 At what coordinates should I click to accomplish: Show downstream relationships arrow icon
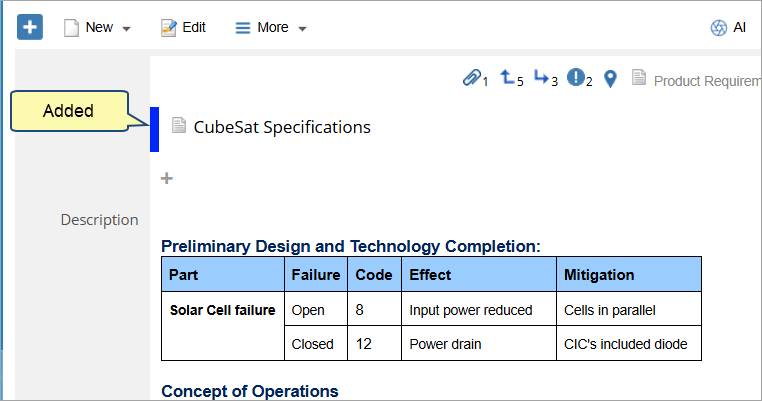click(x=542, y=78)
